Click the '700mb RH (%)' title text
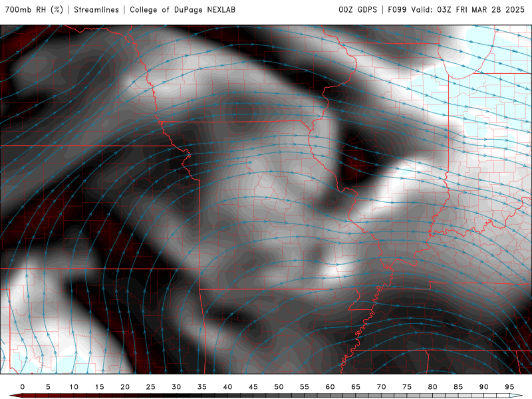The height and width of the screenshot is (399, 532). point(35,10)
